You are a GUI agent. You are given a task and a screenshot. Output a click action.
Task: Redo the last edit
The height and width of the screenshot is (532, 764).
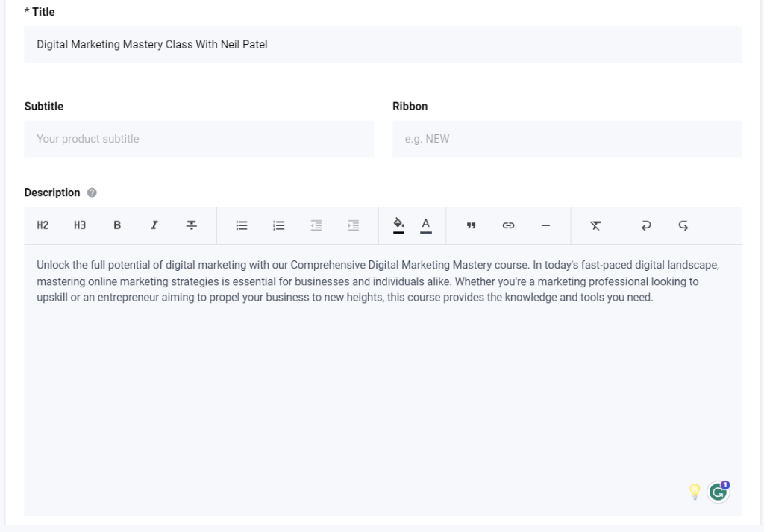click(x=683, y=225)
